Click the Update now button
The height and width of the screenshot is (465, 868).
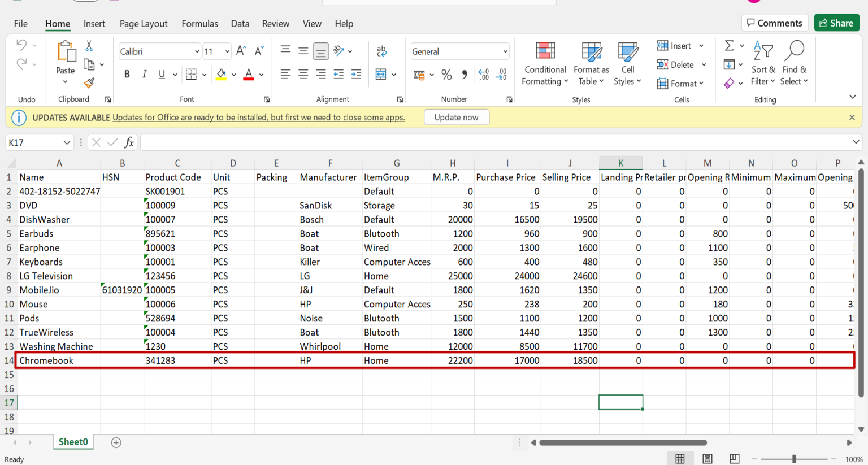tap(457, 118)
